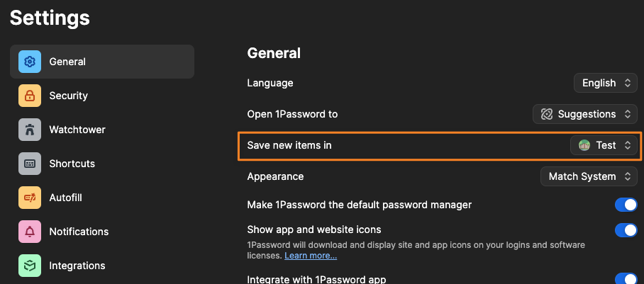Click the General gear icon in sidebar
The image size is (644, 284).
(x=30, y=62)
